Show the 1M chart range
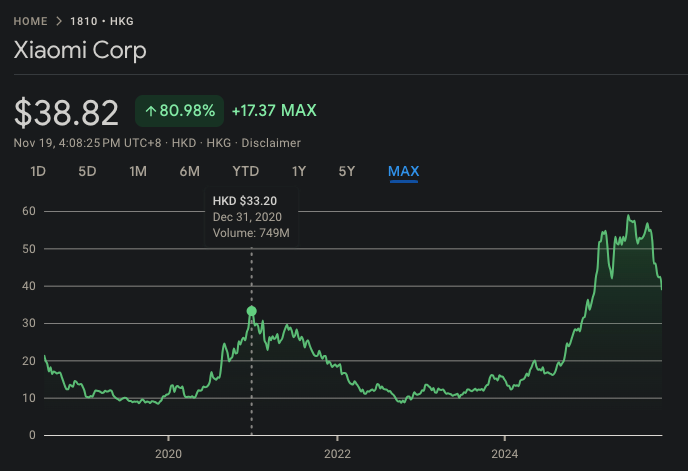 [x=138, y=171]
